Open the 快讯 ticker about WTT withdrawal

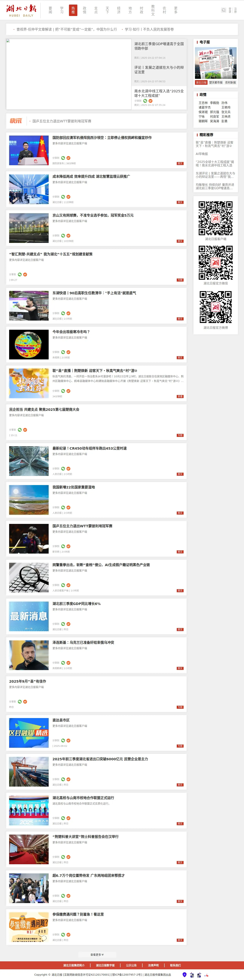(62, 121)
